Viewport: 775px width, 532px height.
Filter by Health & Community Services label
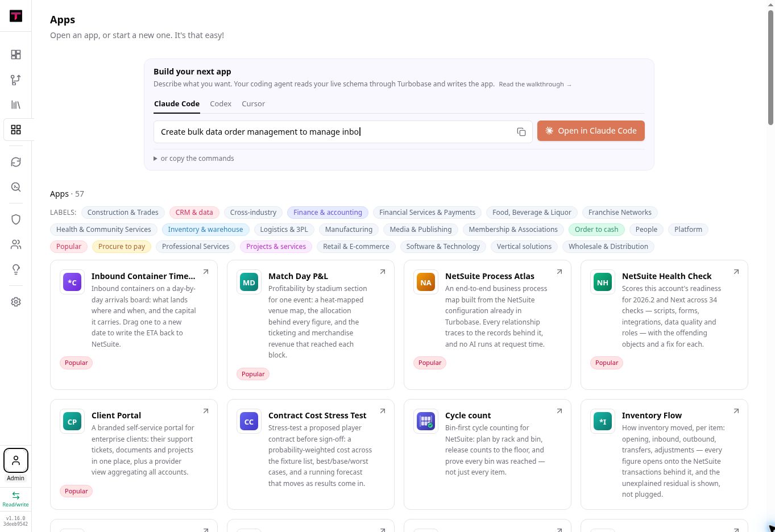103,230
